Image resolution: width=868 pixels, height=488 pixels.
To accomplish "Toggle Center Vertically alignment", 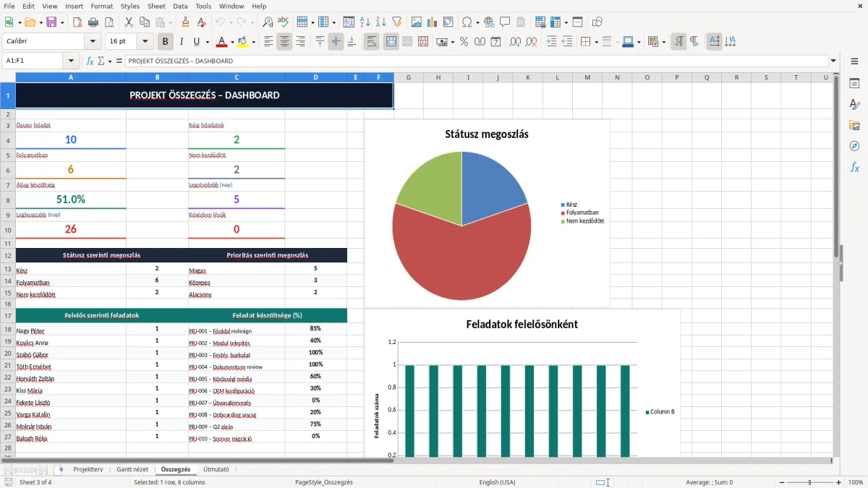I will tap(336, 42).
